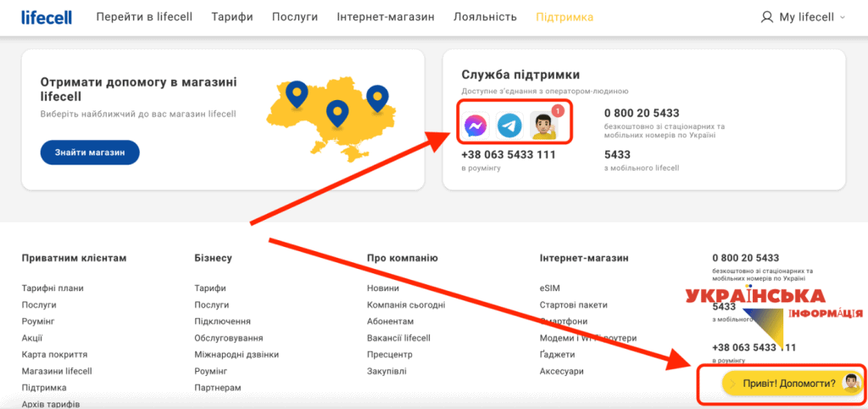The width and height of the screenshot is (868, 409).
Task: Open the Акції footer link
Action: click(32, 338)
